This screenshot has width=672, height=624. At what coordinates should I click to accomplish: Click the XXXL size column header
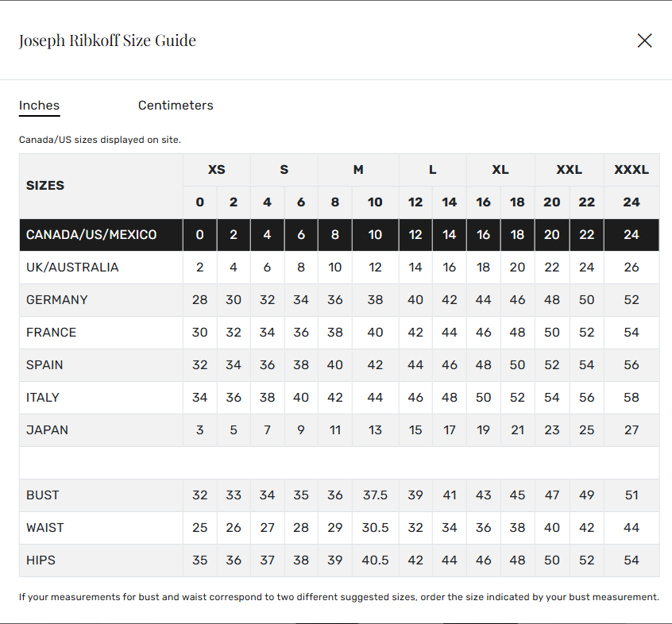point(631,169)
